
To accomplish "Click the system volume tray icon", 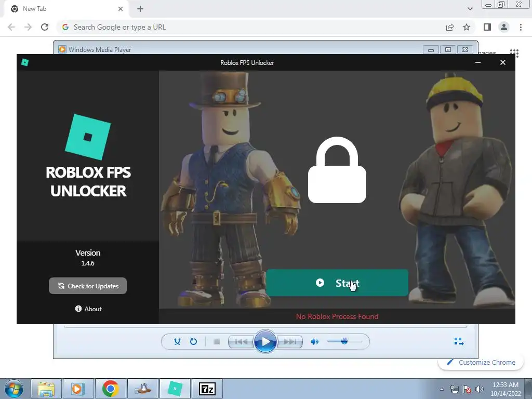I will [x=480, y=389].
